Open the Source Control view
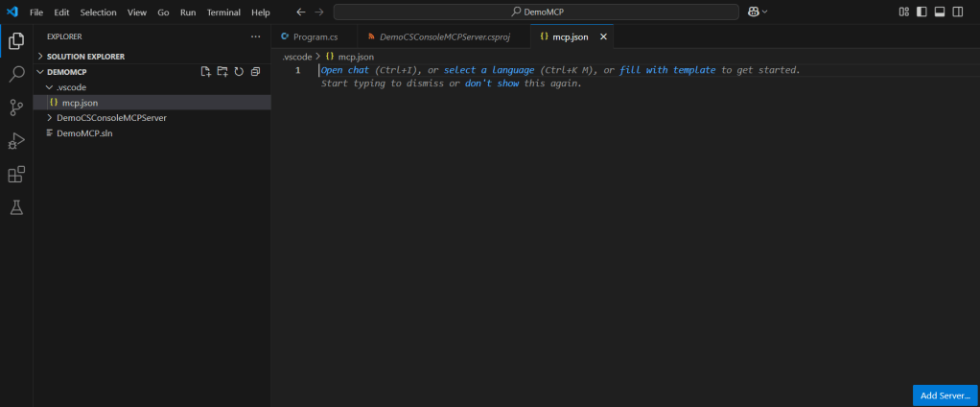The image size is (980, 407). click(x=16, y=108)
